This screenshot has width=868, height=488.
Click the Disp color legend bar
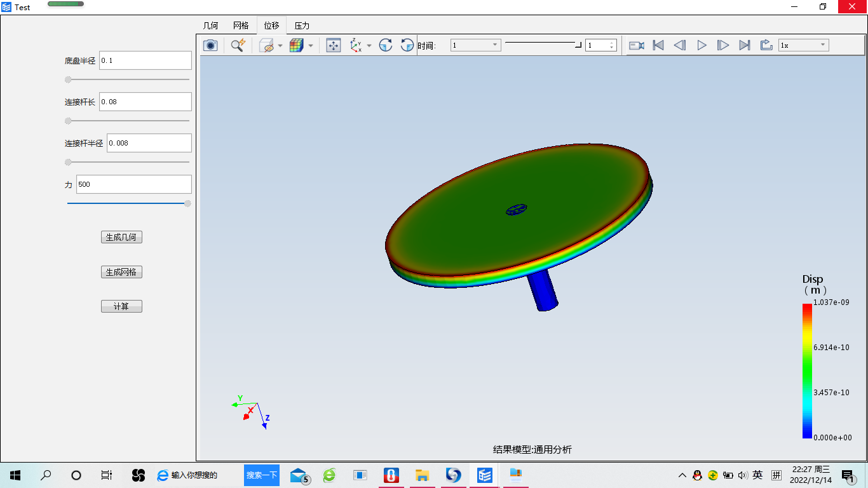(807, 370)
